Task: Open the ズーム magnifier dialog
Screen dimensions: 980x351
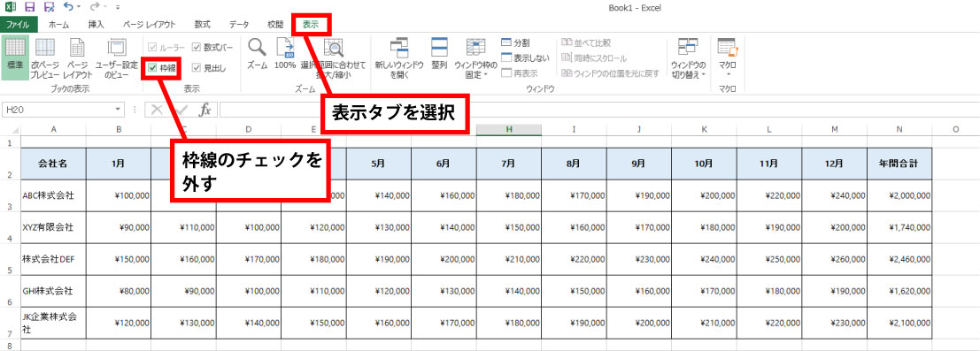Action: pos(257,54)
